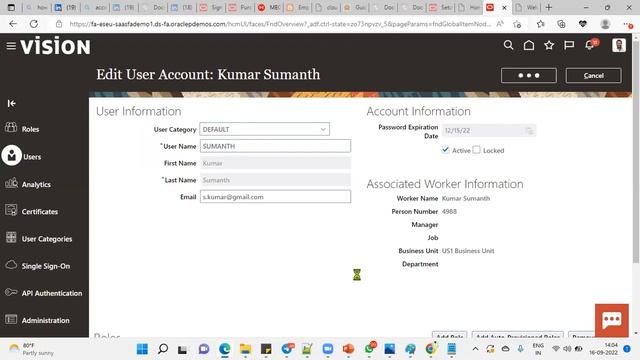
Task: Click the three-dots button beside Cancel
Action: coord(529,76)
